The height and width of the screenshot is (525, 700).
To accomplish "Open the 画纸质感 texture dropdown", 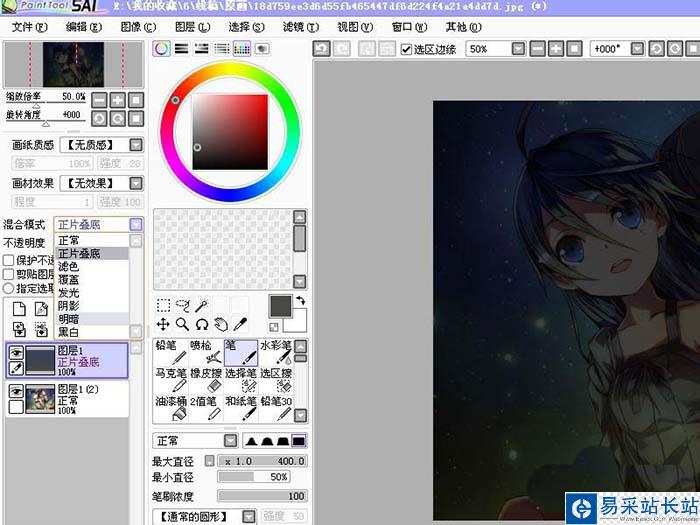I will click(136, 145).
